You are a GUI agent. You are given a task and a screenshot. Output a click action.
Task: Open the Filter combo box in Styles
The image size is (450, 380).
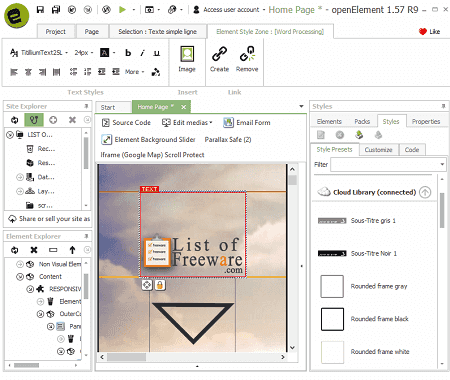(388, 165)
